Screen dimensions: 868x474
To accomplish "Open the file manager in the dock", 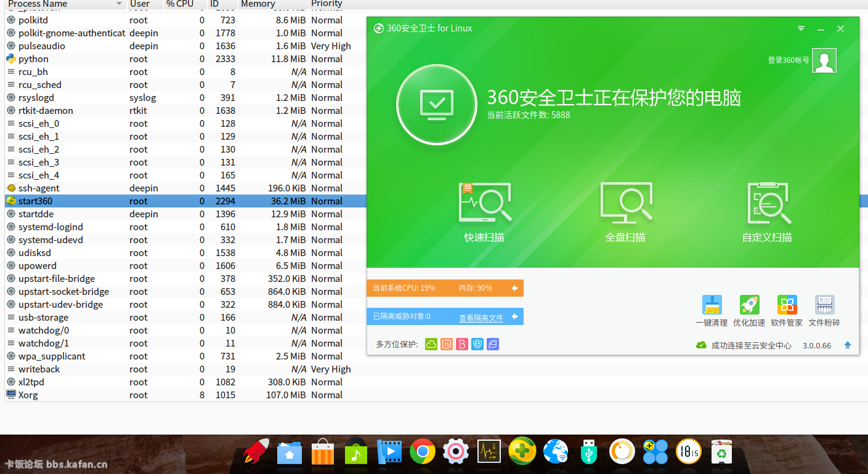I will click(289, 452).
